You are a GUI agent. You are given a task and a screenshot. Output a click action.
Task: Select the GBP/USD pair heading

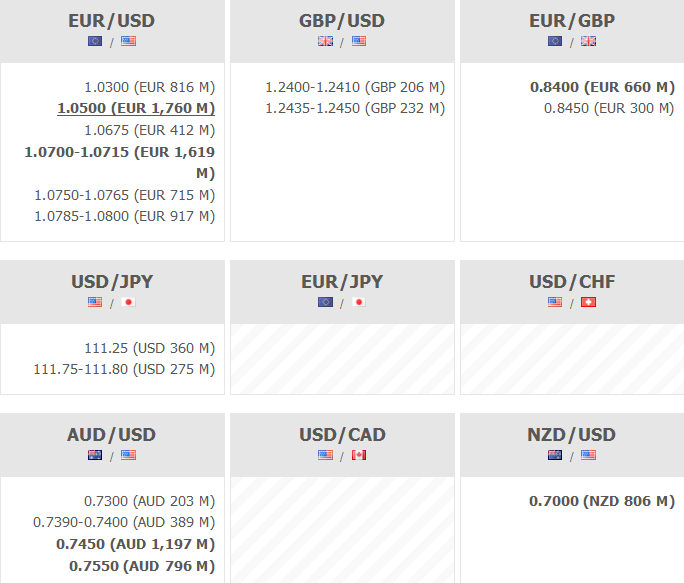[341, 21]
